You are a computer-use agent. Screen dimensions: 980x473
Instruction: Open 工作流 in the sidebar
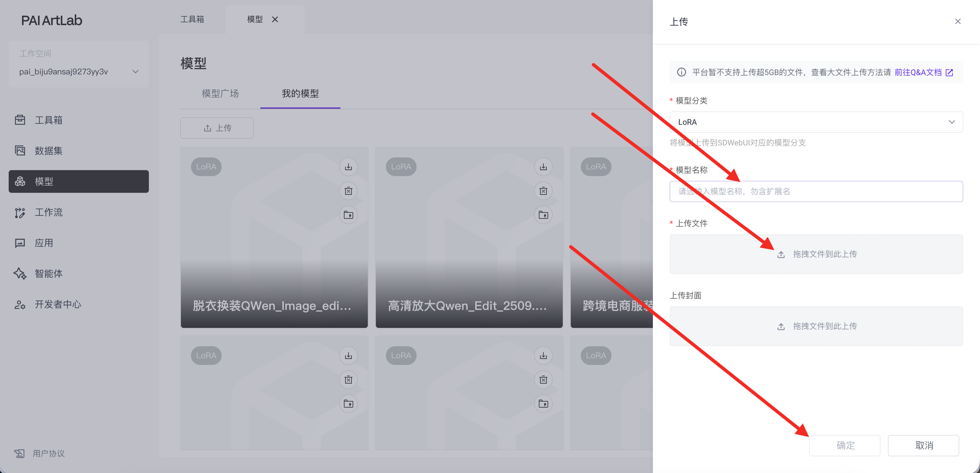(x=78, y=212)
